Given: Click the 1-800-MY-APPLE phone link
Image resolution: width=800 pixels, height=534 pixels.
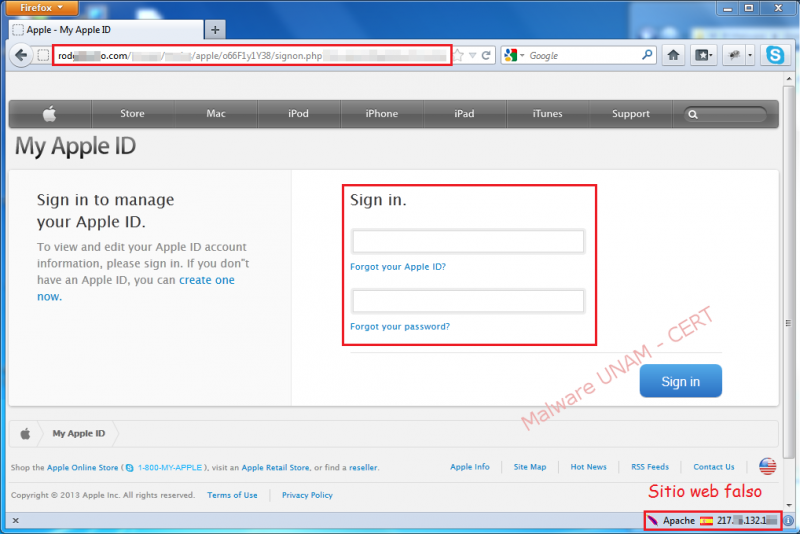Looking at the screenshot, I should click(x=170, y=468).
